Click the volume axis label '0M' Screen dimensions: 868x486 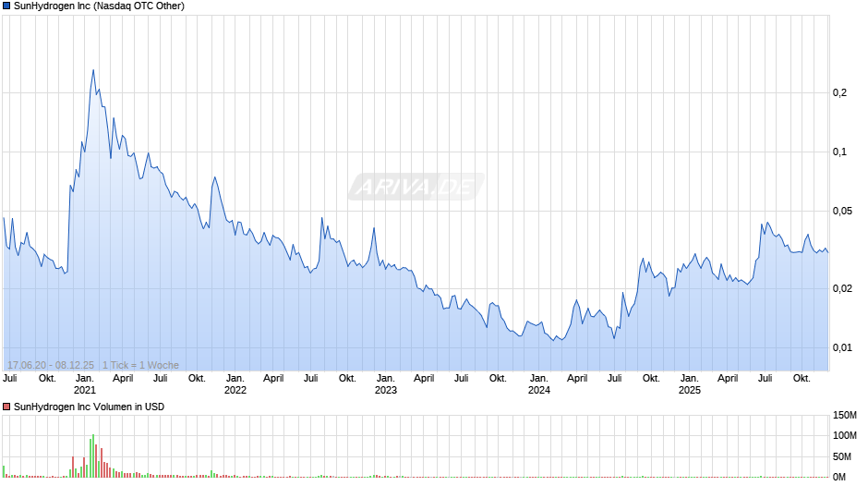839,477
